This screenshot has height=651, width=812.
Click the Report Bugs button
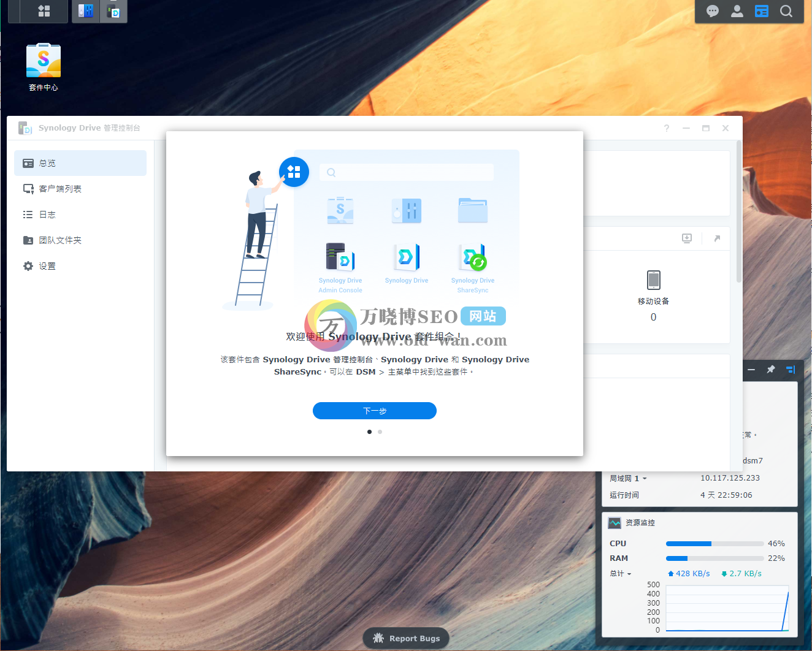coord(406,638)
